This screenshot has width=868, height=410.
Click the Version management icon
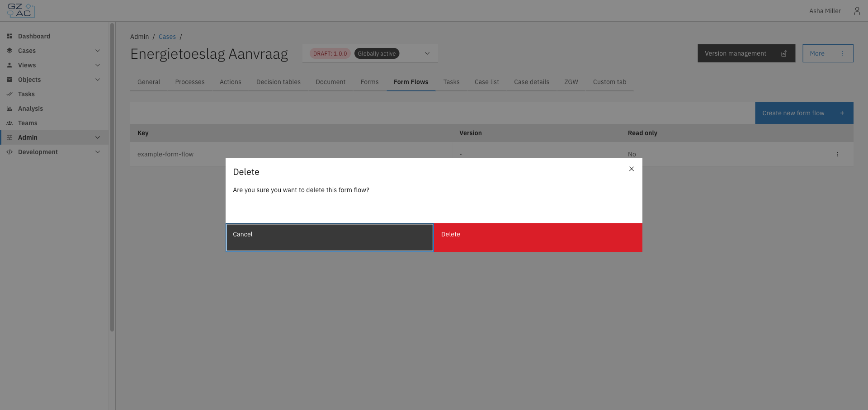(x=784, y=53)
